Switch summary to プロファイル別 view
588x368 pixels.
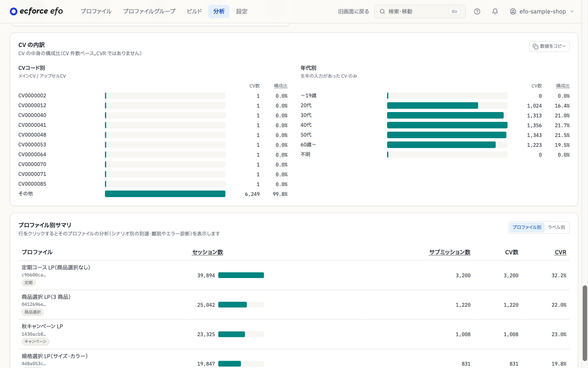tap(527, 227)
